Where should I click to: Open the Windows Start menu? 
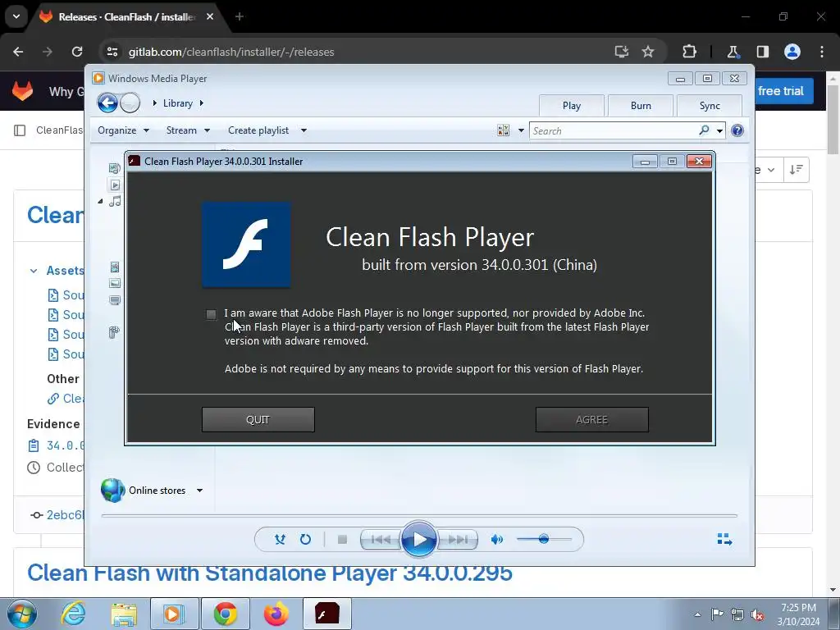[x=21, y=614]
